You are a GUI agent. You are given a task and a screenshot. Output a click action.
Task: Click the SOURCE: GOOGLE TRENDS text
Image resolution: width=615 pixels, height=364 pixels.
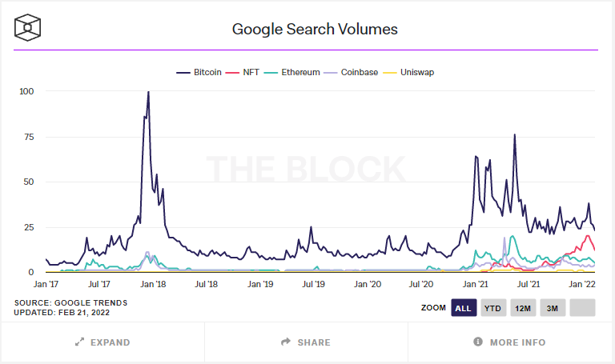(71, 303)
